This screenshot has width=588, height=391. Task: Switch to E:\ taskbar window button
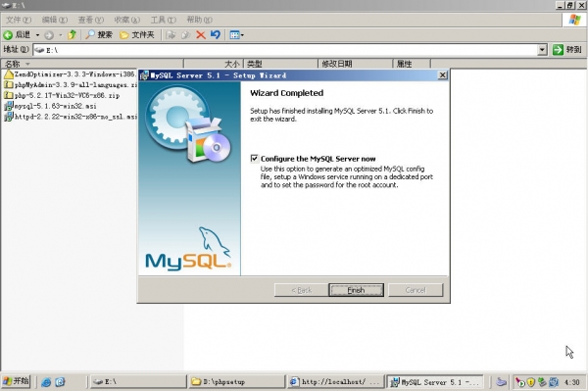pyautogui.click(x=138, y=381)
